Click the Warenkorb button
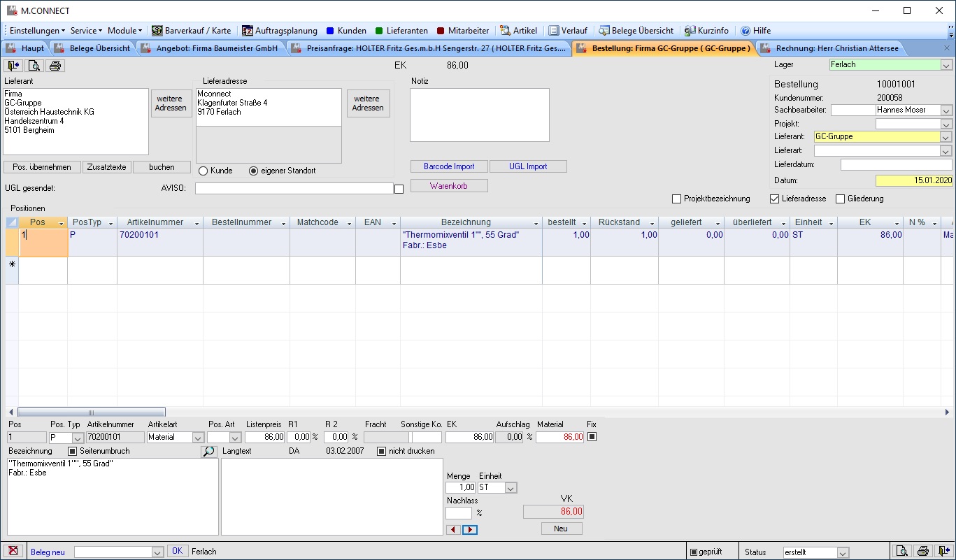956x560 pixels. click(x=449, y=186)
